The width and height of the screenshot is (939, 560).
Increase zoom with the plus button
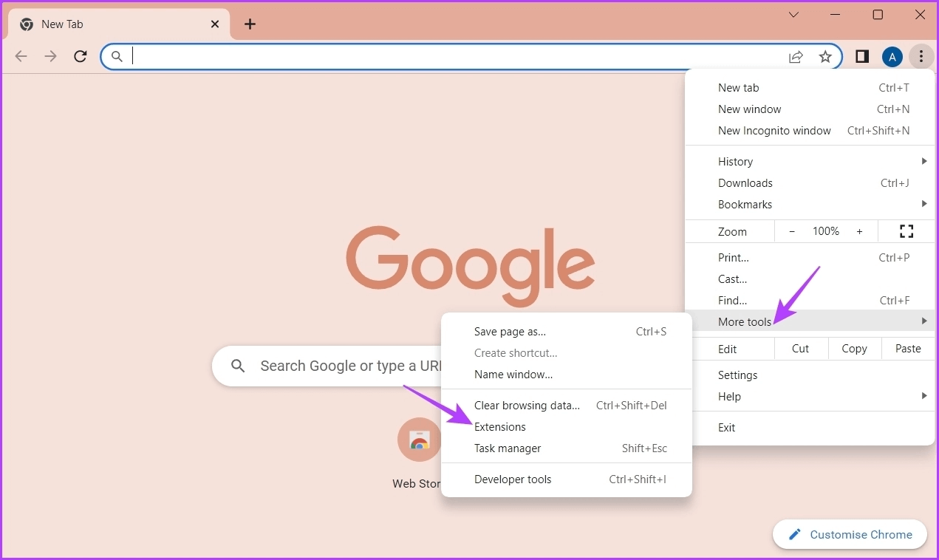click(x=859, y=231)
